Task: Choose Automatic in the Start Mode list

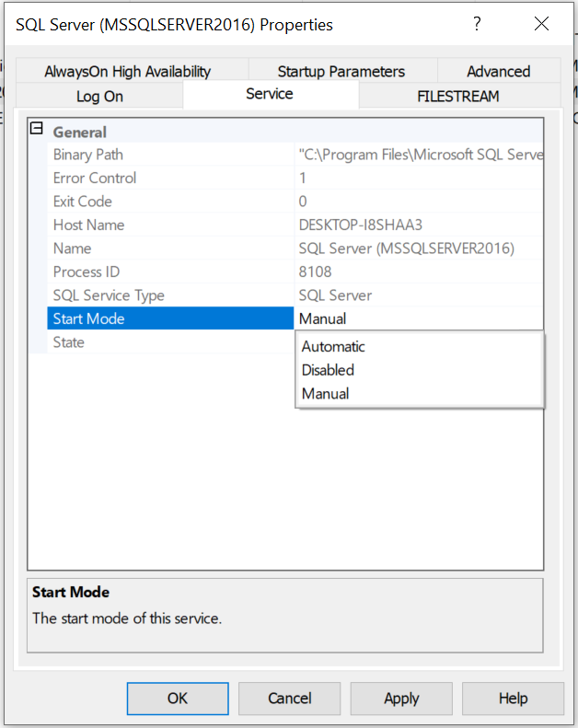Action: point(419,346)
